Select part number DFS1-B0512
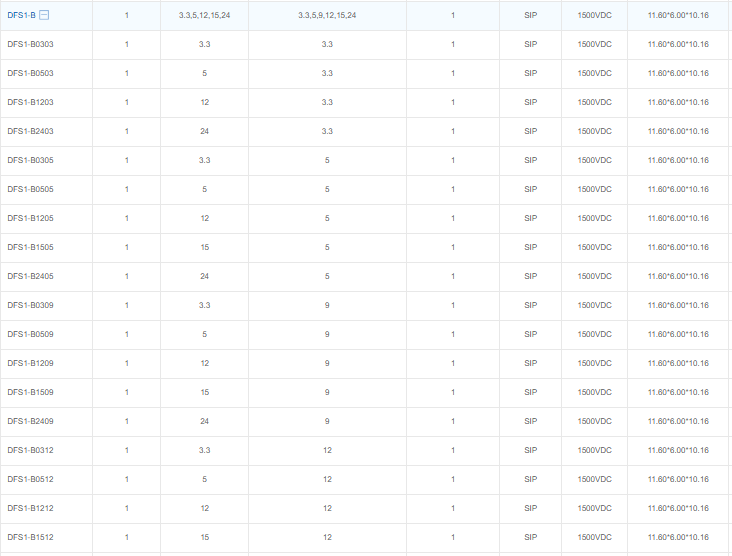 point(30,479)
